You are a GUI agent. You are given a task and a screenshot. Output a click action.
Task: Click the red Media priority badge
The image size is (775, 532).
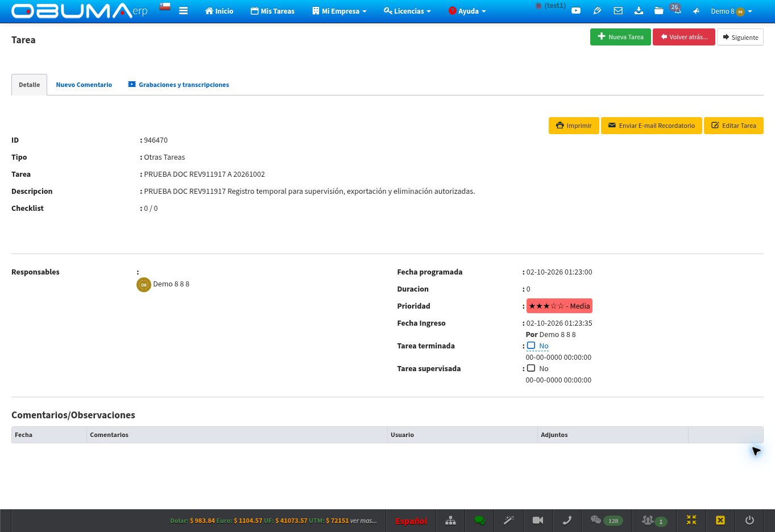click(560, 306)
